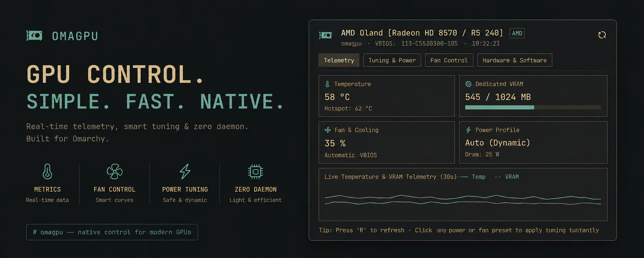Click the Dedicated VRAM usage bar
Viewport: 644px width, 258px height.
tap(533, 107)
